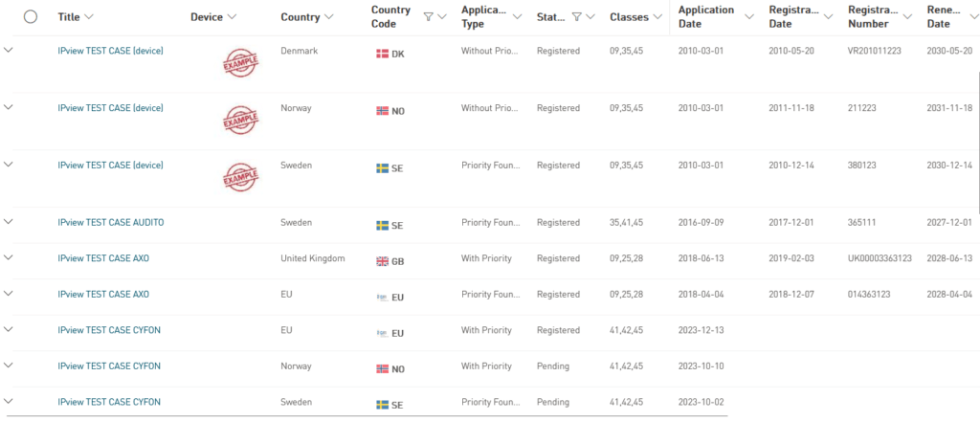Open the IPview TEST CASE AUDITO link

click(110, 222)
